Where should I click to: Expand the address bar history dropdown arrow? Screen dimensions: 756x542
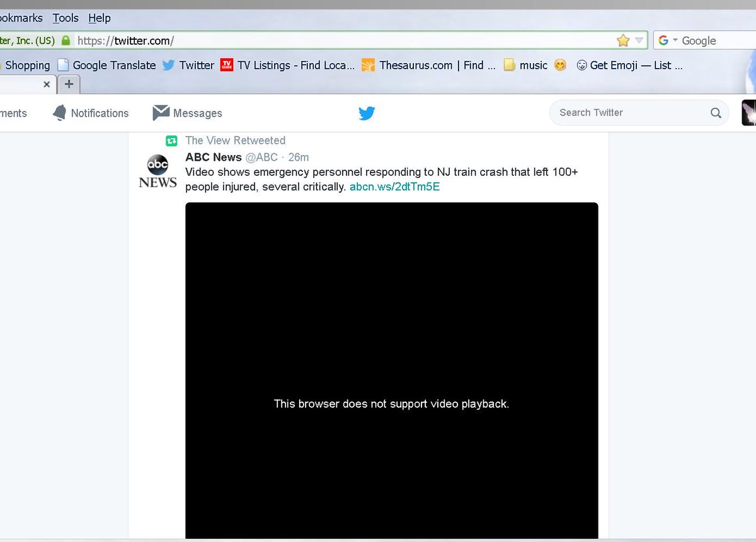pos(639,41)
